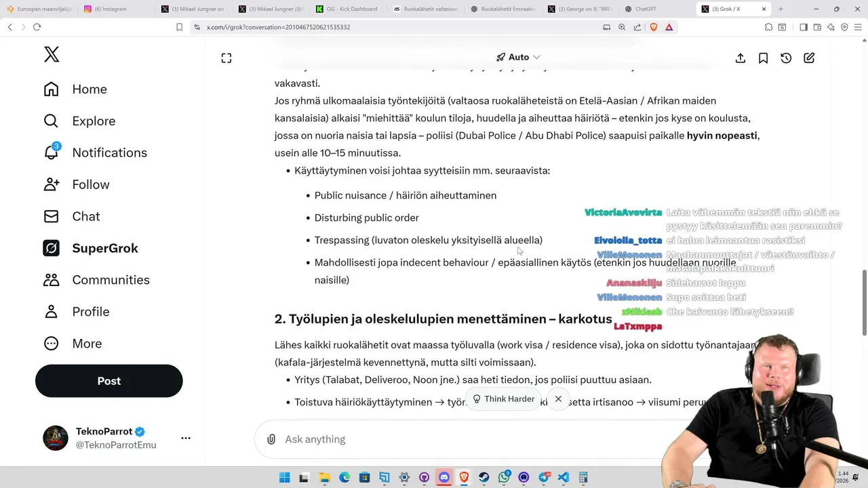
Task: Open Communities page
Action: 96,281
